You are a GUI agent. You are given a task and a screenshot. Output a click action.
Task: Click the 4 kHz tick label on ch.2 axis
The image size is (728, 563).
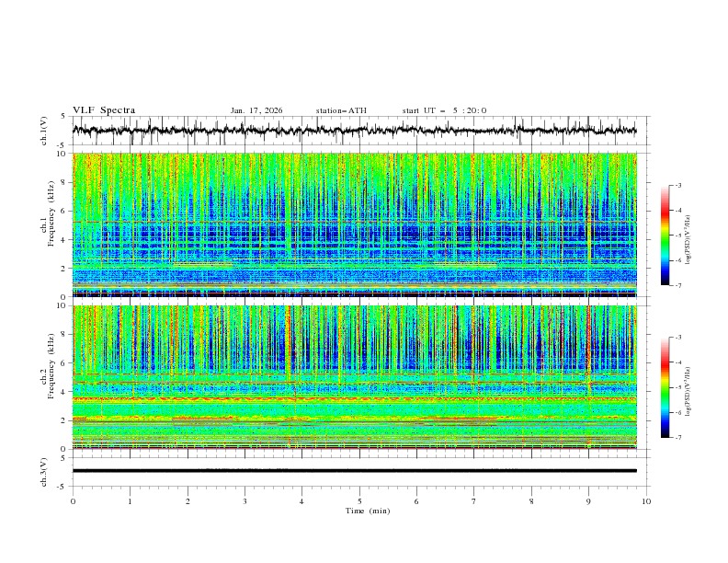63,392
